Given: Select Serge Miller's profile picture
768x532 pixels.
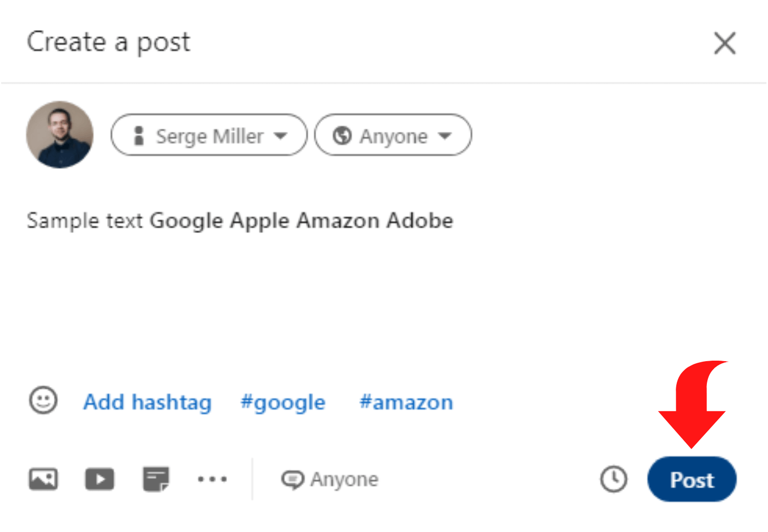Looking at the screenshot, I should (x=60, y=135).
